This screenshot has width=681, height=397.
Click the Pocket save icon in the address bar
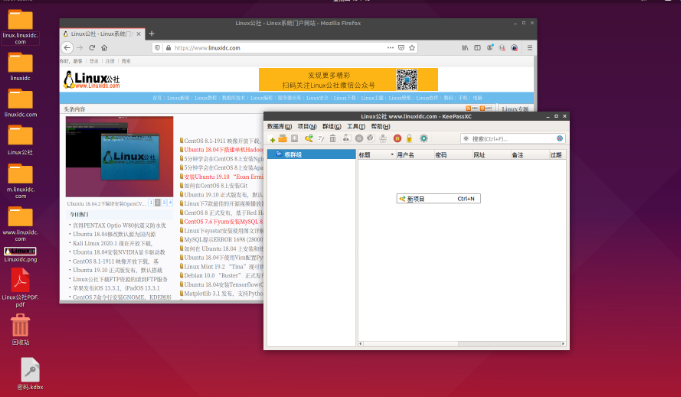(x=401, y=48)
